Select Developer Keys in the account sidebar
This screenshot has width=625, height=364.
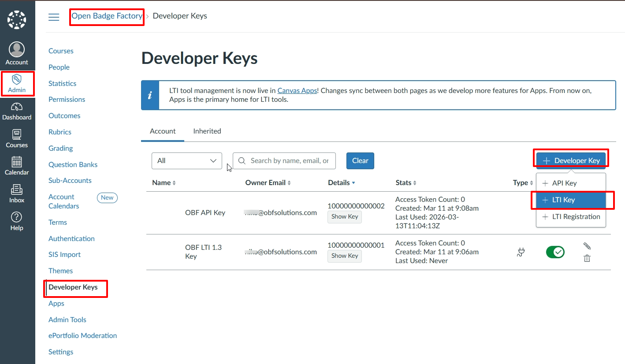73,287
